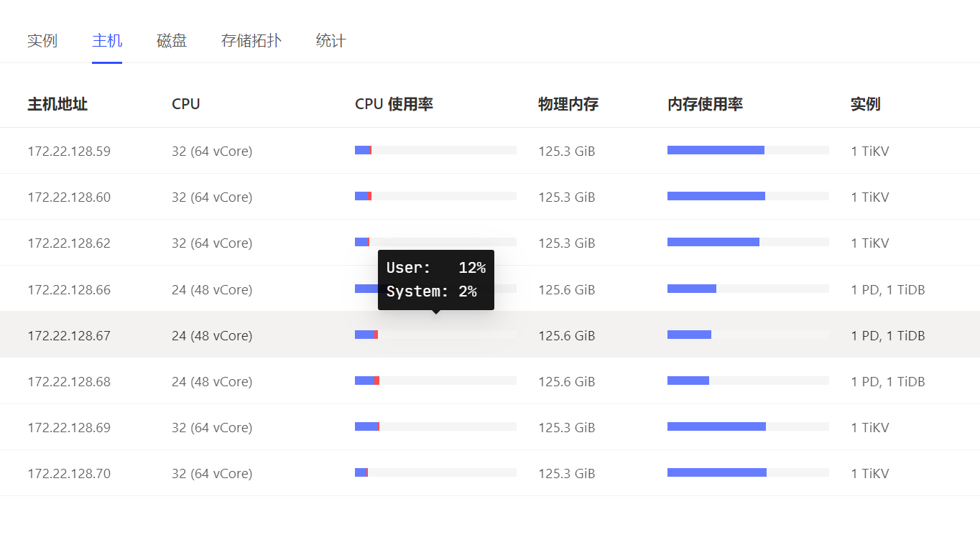The width and height of the screenshot is (980, 560).
Task: Go to the 存储拓扑 tab
Action: (x=251, y=41)
